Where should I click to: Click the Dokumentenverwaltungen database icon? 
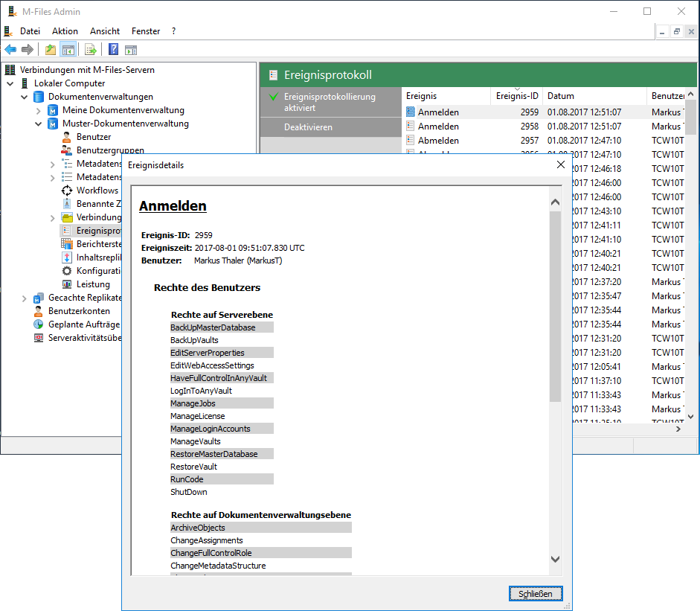click(39, 97)
